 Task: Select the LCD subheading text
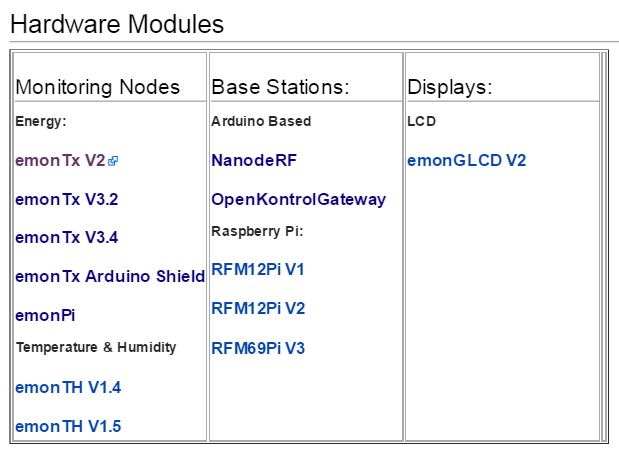coord(421,121)
